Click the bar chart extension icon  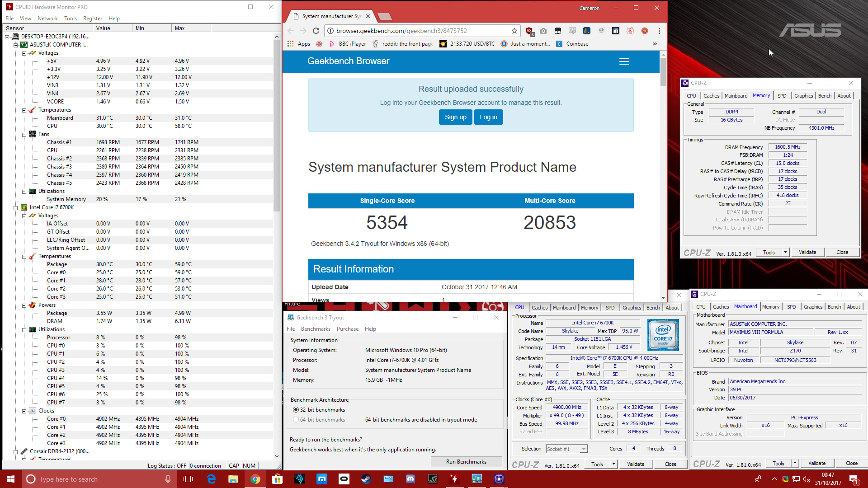[587, 31]
